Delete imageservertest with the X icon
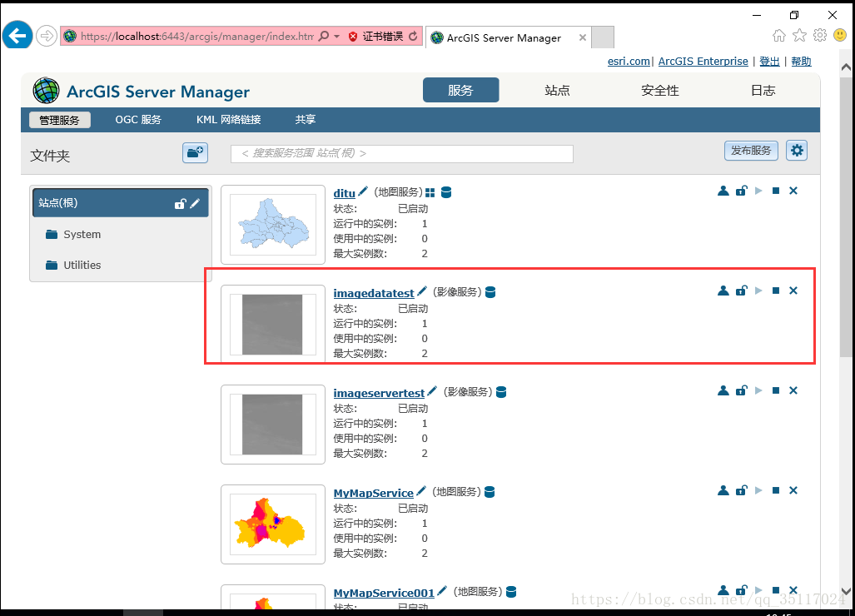The height and width of the screenshot is (616, 855). pyautogui.click(x=793, y=390)
